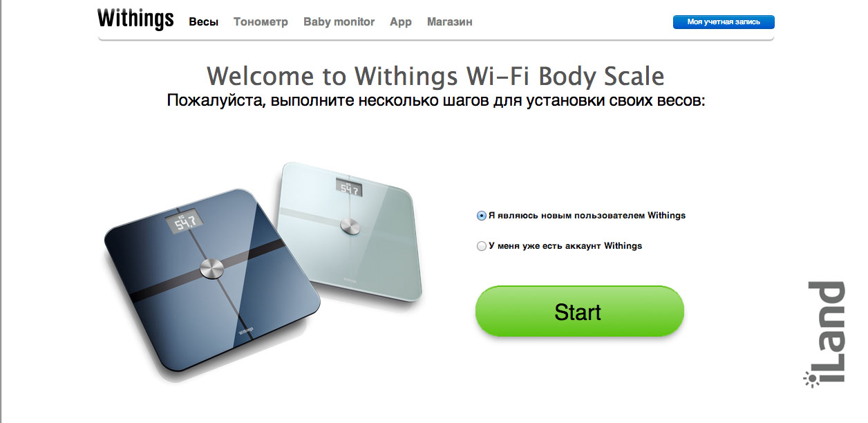Click the label text Я являюсь новым пользователем Withings
The width and height of the screenshot is (868, 423).
pos(587,216)
